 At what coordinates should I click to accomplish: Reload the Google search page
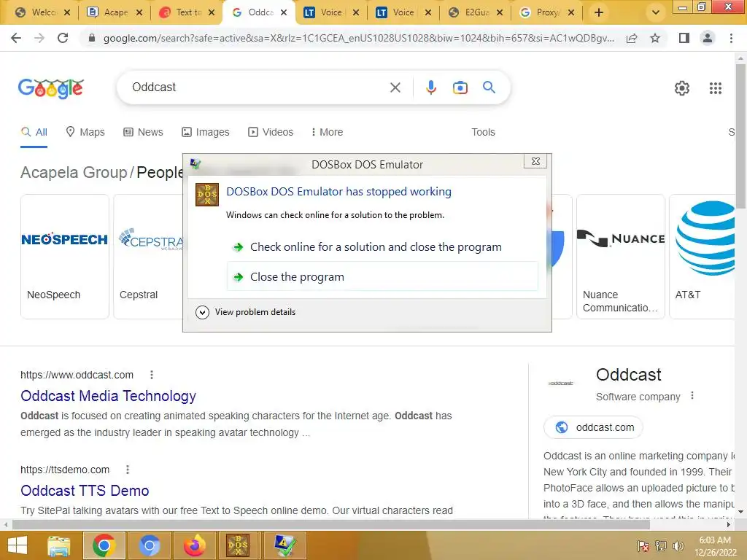point(63,38)
